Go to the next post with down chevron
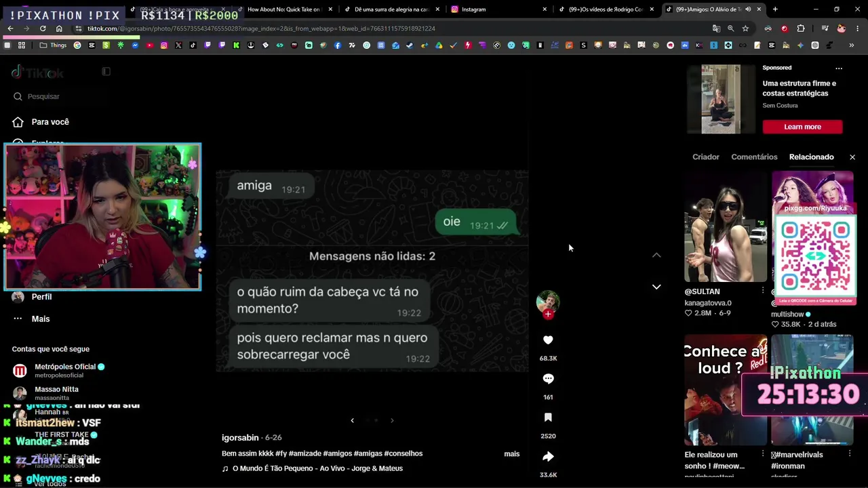The width and height of the screenshot is (868, 488). tap(656, 287)
